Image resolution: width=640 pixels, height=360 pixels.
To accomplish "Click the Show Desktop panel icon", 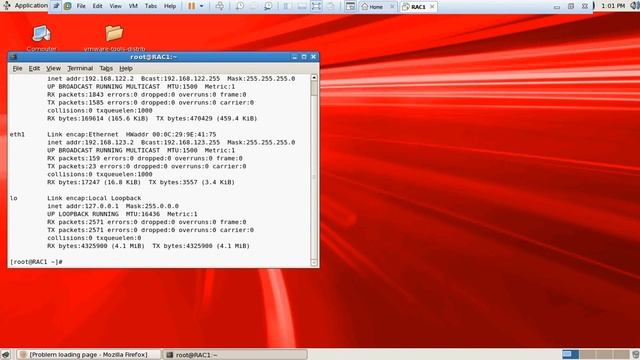I will point(5,354).
